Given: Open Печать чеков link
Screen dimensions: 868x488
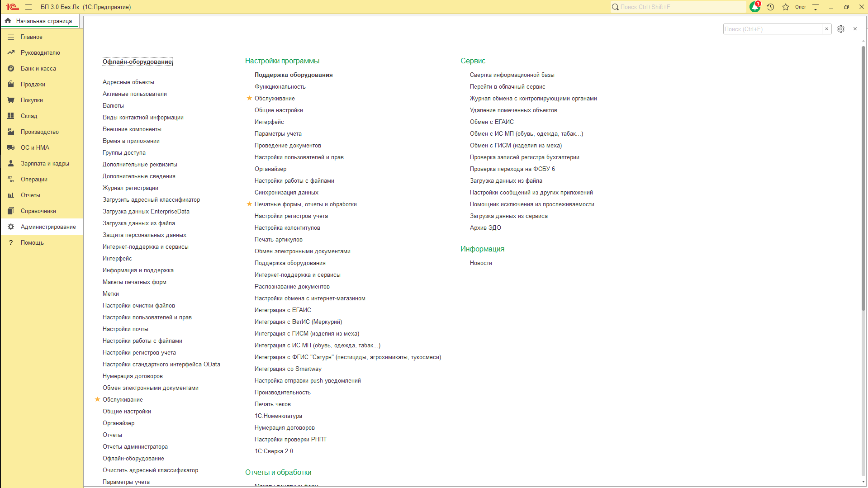Looking at the screenshot, I should (273, 404).
